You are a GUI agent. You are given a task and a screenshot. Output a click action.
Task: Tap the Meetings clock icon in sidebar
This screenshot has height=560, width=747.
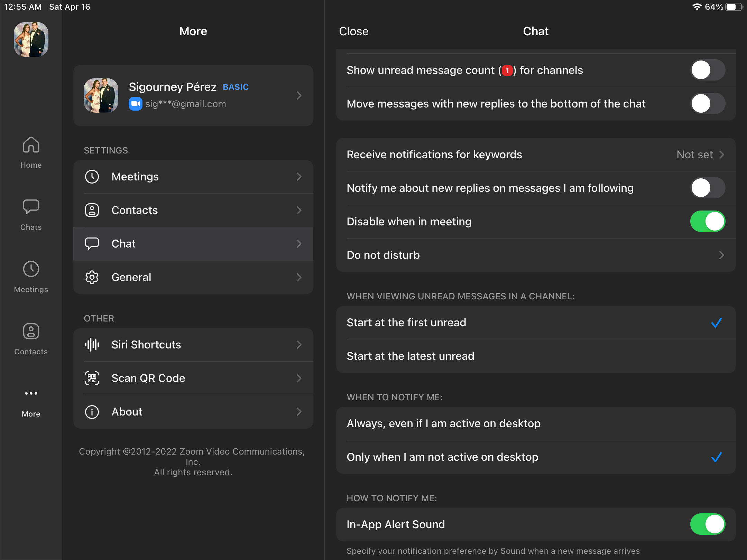[31, 269]
